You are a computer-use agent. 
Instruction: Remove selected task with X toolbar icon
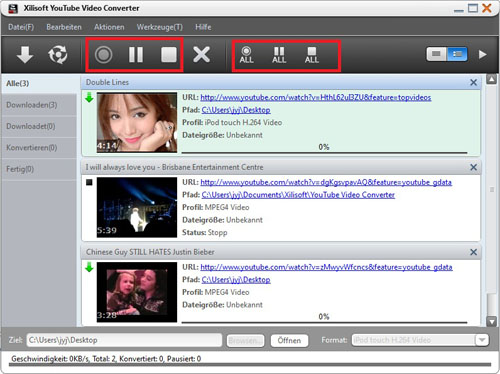tap(201, 54)
